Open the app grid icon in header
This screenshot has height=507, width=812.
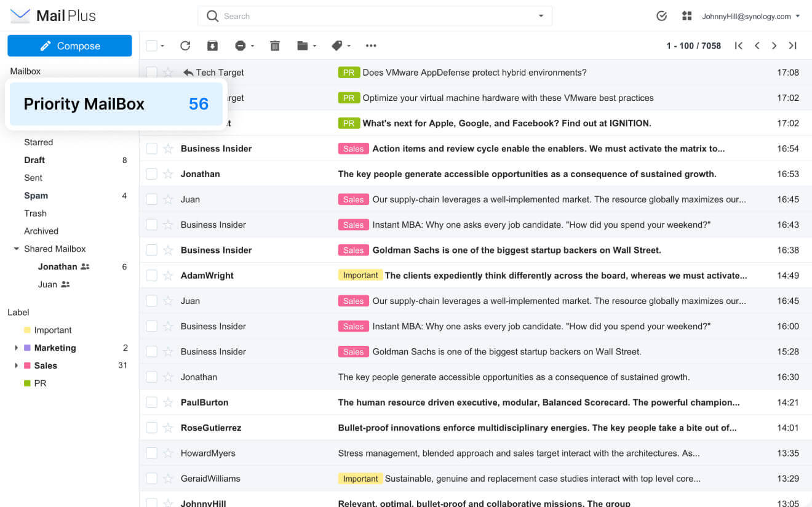687,16
